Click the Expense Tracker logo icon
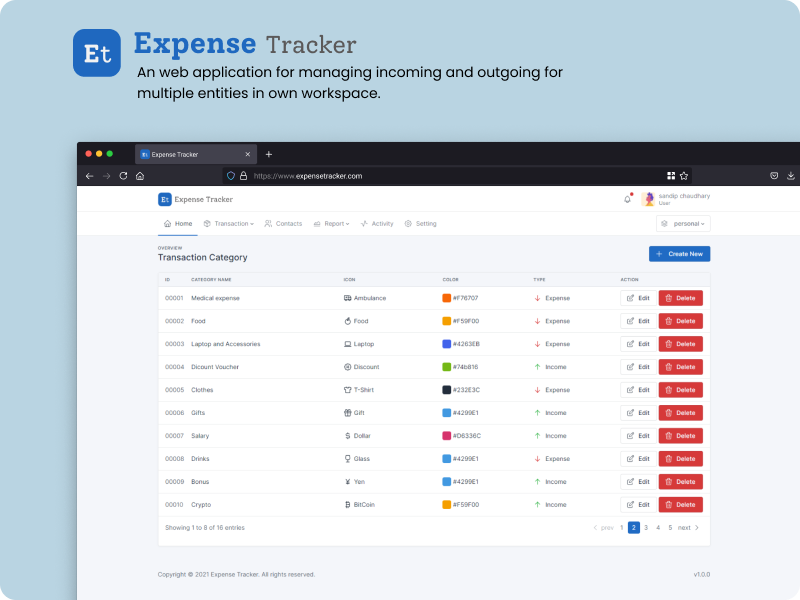800x600 pixels. click(x=162, y=199)
